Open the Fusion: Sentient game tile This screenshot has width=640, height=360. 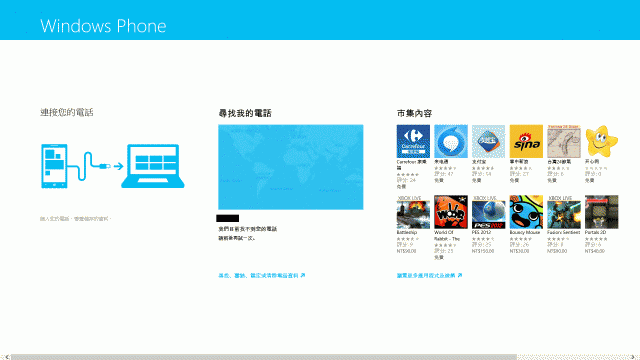click(x=564, y=212)
